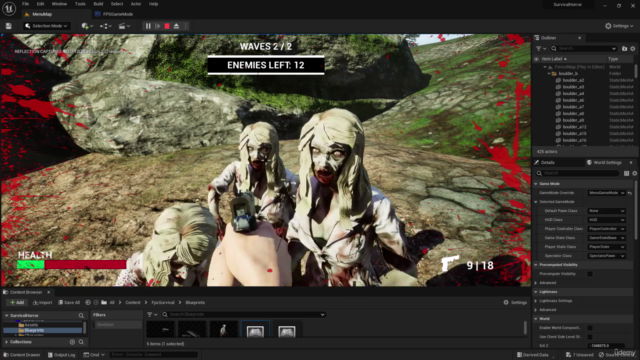
Task: Sort the Outliner by Item Label
Action: [x=553, y=59]
